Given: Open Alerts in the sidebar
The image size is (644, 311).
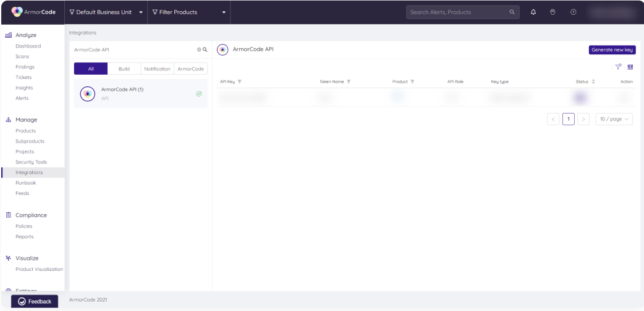Looking at the screenshot, I should coord(22,98).
